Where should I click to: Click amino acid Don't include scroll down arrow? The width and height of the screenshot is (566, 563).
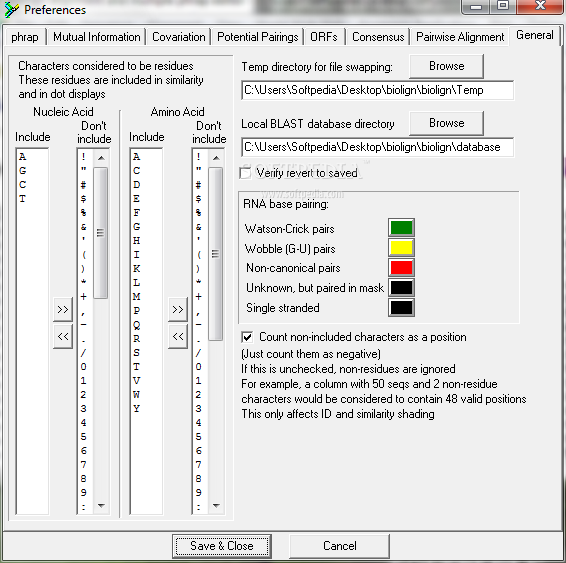tap(216, 506)
